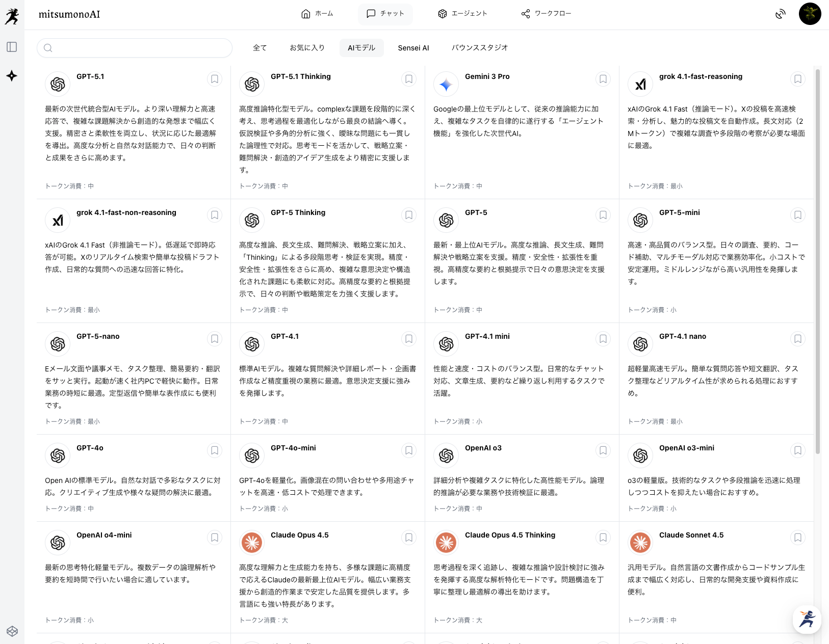The width and height of the screenshot is (829, 644).
Task: Favorite the GPT-4o-mini model card
Action: point(409,450)
